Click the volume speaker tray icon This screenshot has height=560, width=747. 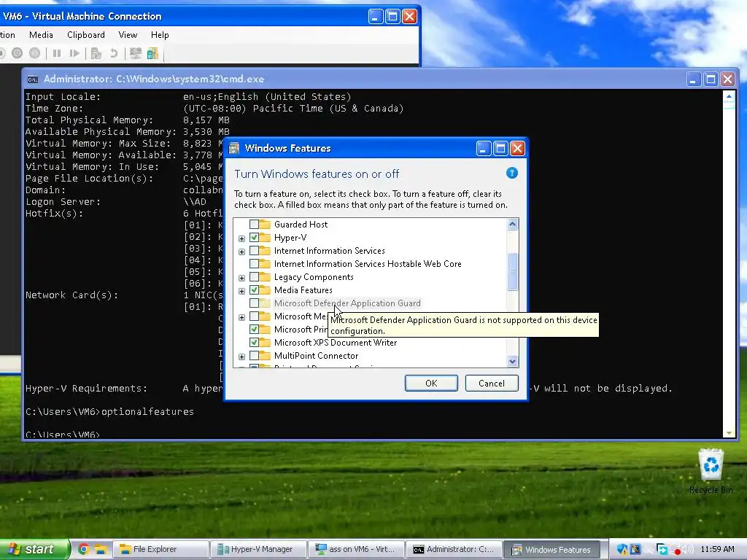(687, 550)
